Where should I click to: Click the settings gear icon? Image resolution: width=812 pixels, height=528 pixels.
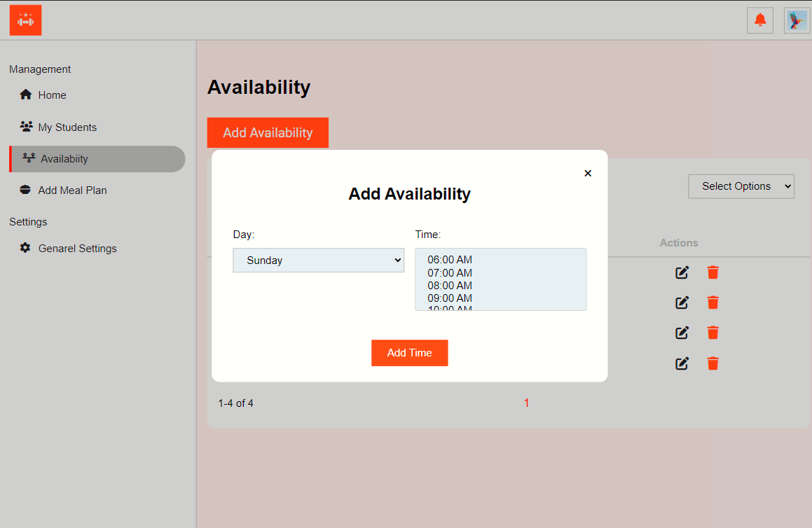(25, 247)
